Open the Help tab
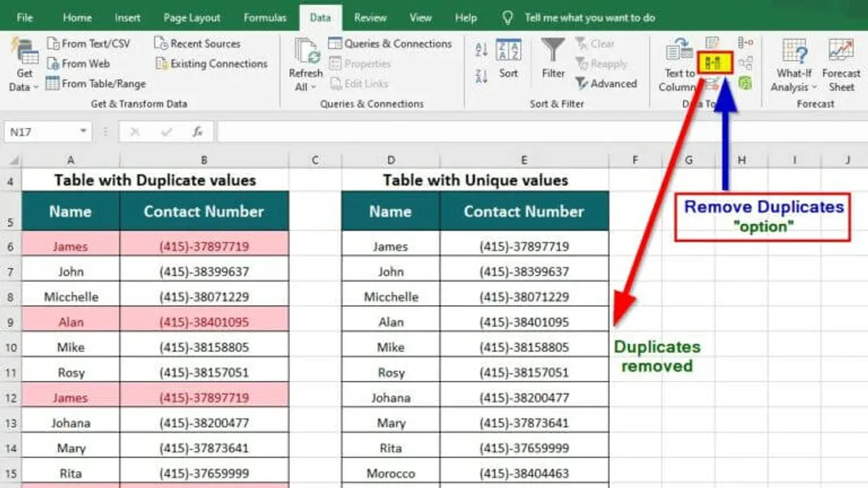 coord(466,17)
